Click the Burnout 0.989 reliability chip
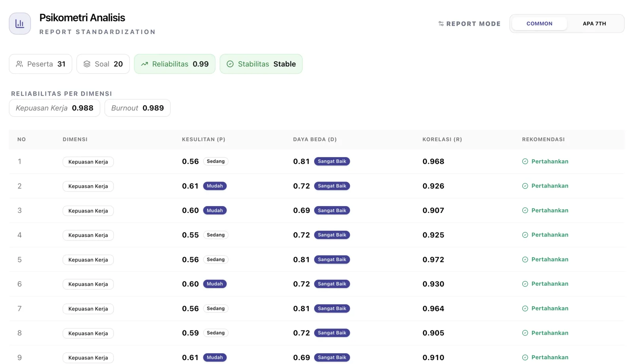The height and width of the screenshot is (364, 633). [x=137, y=108]
